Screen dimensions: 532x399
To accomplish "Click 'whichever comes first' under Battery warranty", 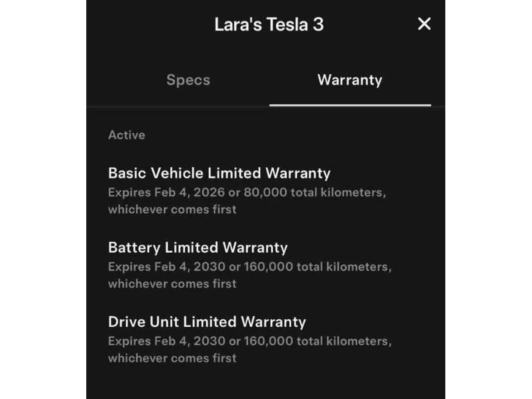I will [172, 284].
